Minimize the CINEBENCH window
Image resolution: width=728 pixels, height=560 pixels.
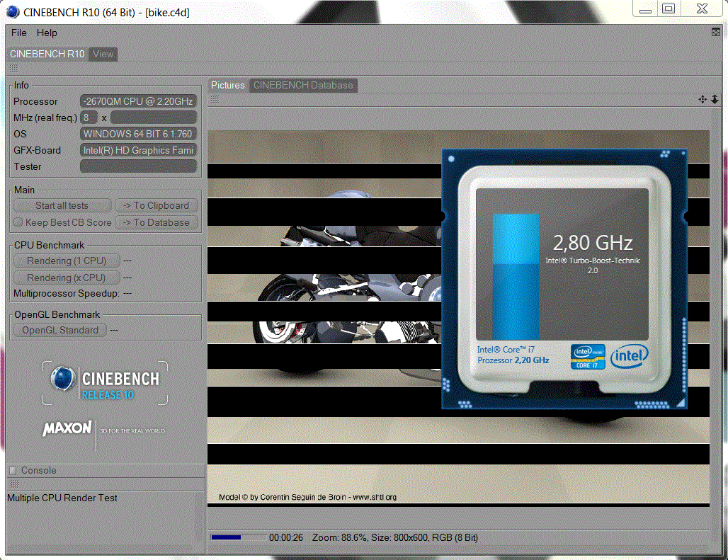[x=645, y=8]
